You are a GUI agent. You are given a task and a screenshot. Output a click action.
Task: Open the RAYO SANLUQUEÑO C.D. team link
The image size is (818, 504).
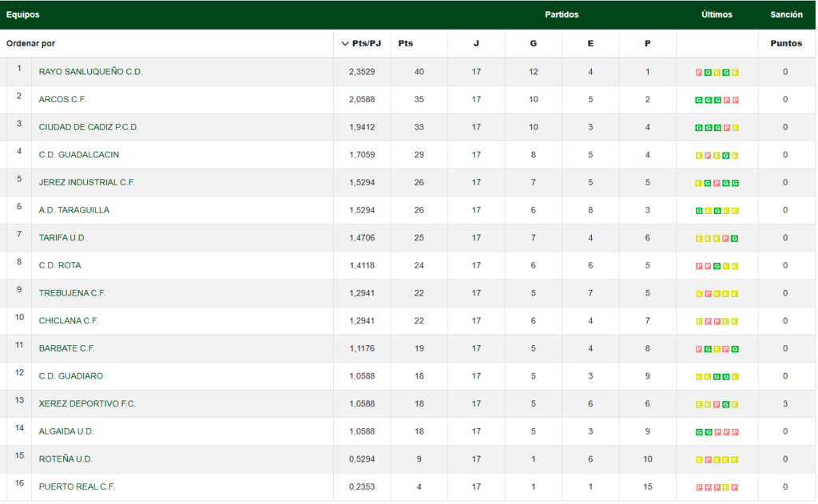coord(90,72)
